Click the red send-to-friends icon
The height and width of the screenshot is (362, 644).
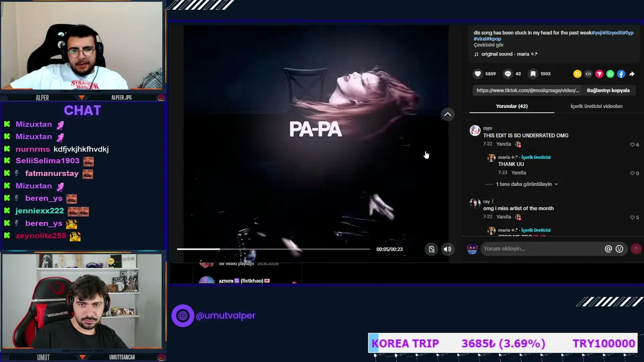pos(599,74)
